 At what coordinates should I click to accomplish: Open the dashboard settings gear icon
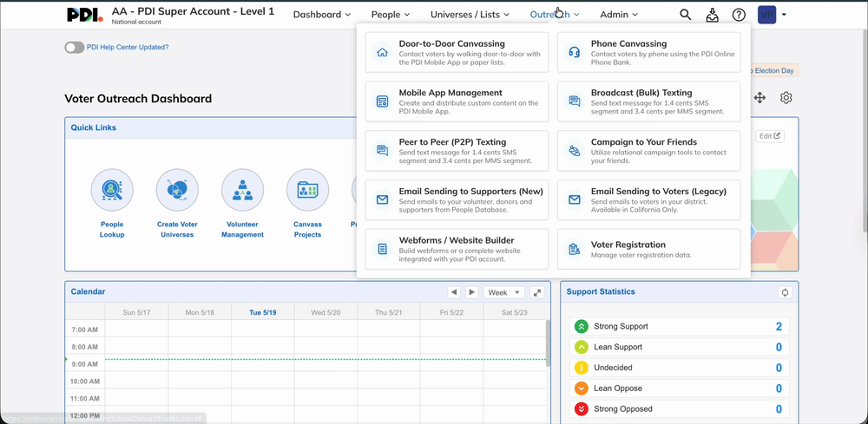tap(786, 98)
